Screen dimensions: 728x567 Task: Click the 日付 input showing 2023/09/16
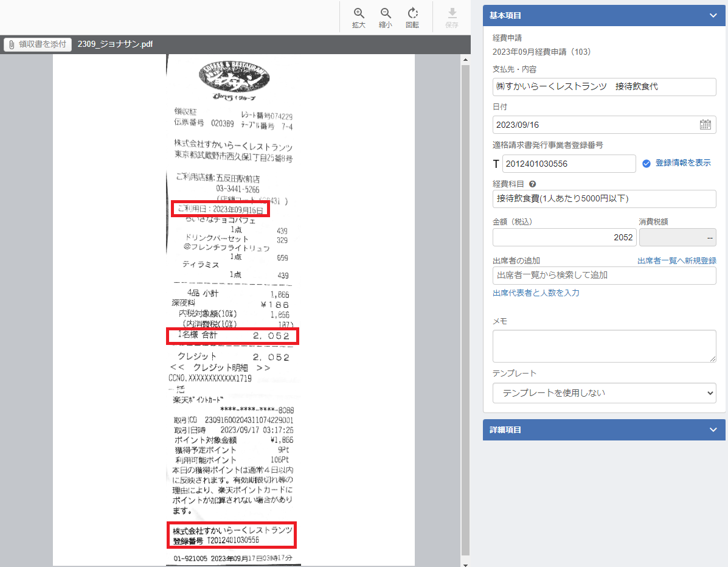[604, 125]
